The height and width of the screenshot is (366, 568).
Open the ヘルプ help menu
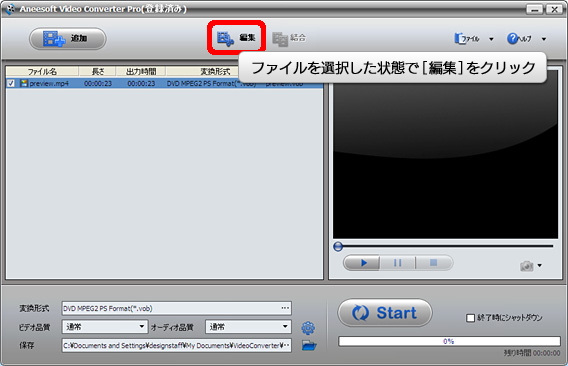(519, 39)
